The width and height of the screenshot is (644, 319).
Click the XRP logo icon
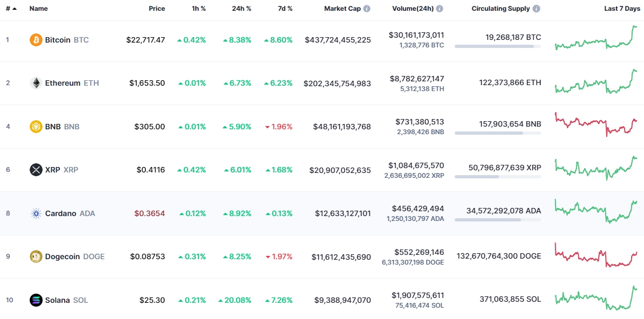coord(36,170)
